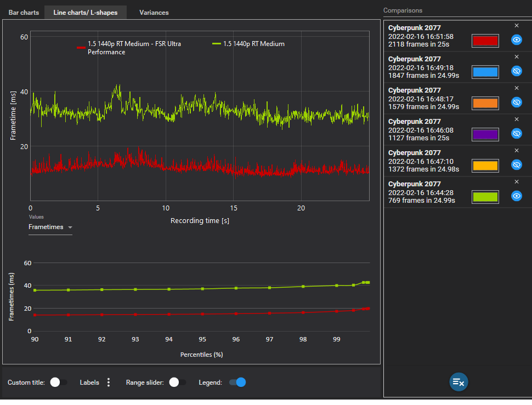Screen dimensions: 532x405
Task: Click the 1.5 1440p RT Medium legend entry
Action: 248,44
